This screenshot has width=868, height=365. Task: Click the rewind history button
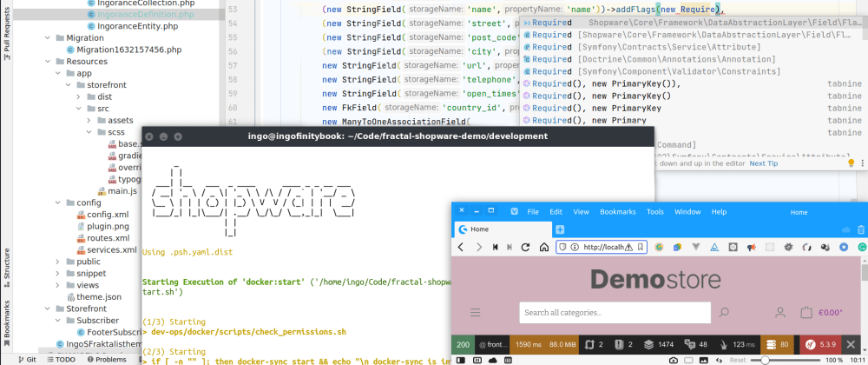pos(496,247)
